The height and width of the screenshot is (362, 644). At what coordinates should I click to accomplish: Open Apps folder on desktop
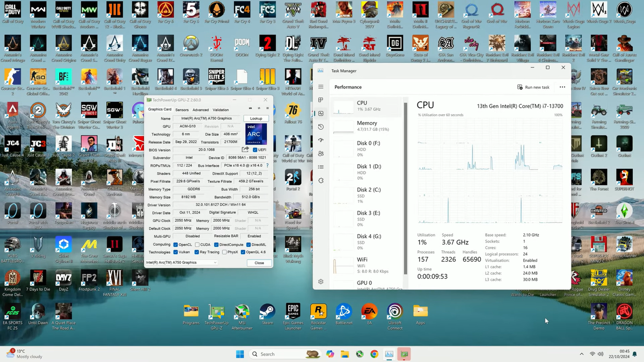[x=420, y=314]
